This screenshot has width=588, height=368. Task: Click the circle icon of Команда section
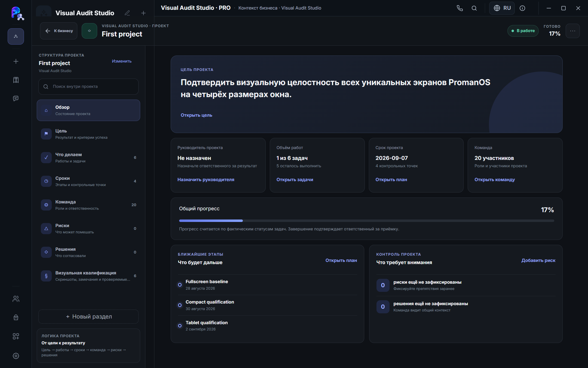point(46,205)
